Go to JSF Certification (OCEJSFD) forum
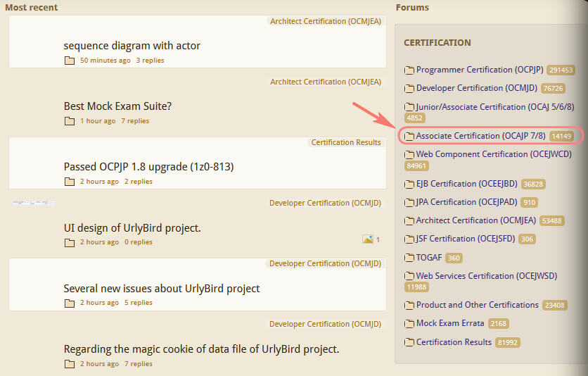 (x=466, y=239)
